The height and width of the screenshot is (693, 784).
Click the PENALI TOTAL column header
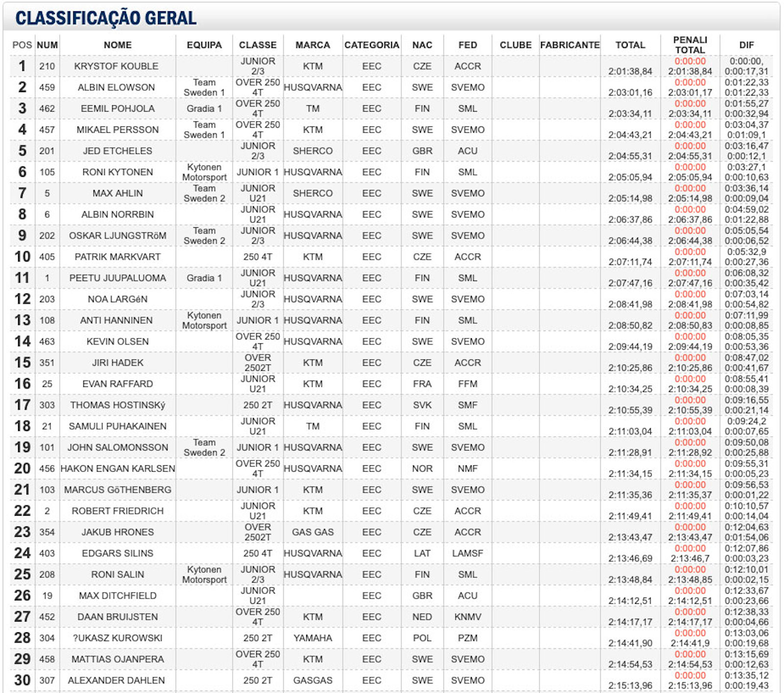(x=690, y=45)
